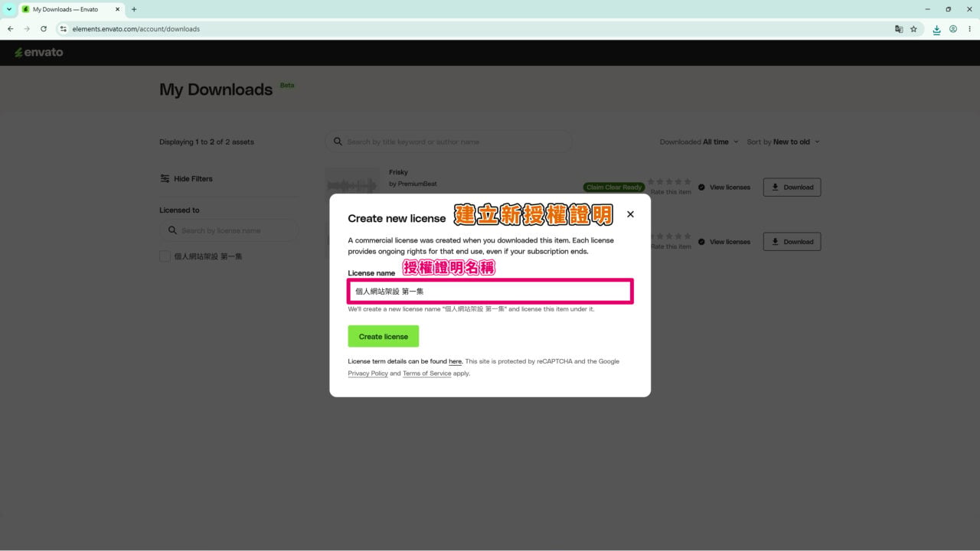The height and width of the screenshot is (551, 980).
Task: Expand the Downloaded All time dropdown
Action: [x=699, y=142]
